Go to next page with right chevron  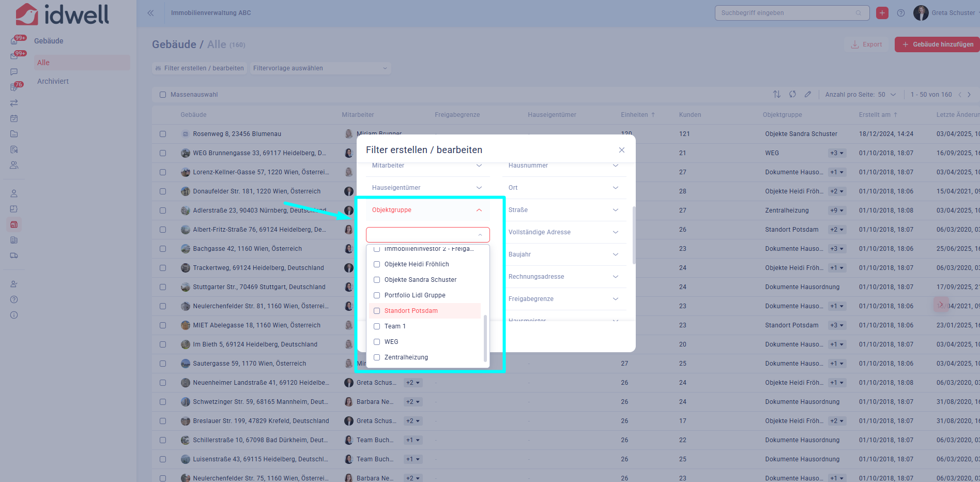point(969,95)
